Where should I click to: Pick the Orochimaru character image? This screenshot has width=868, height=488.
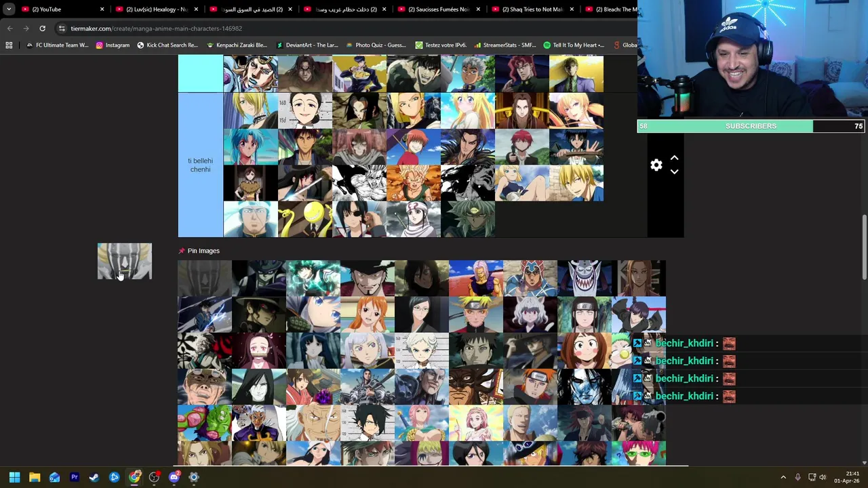[x=259, y=388]
